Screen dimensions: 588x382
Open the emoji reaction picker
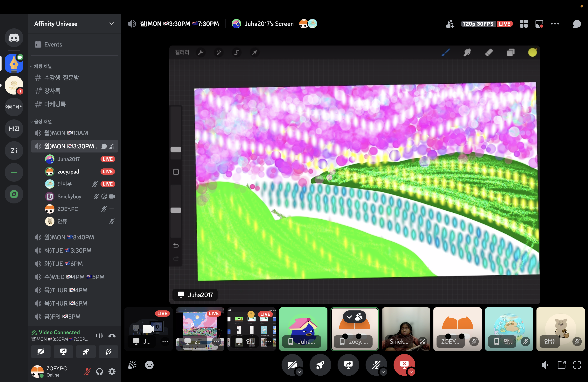coord(149,365)
